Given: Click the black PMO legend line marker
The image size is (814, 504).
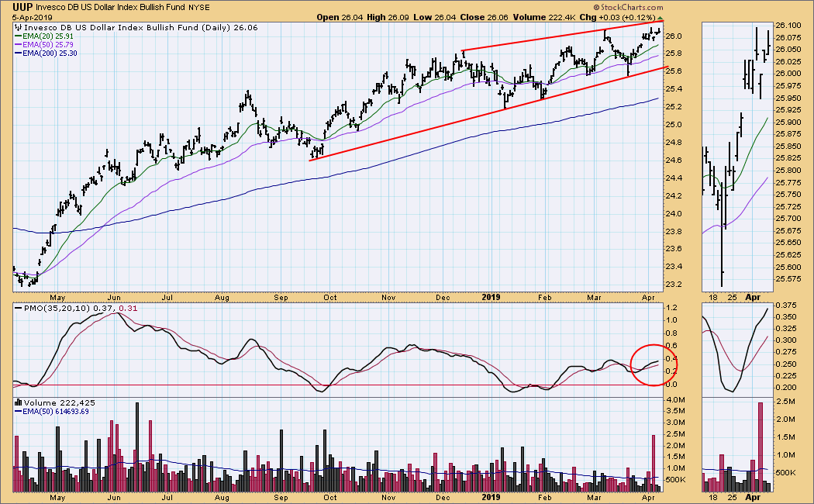Looking at the screenshot, I should point(18,309).
